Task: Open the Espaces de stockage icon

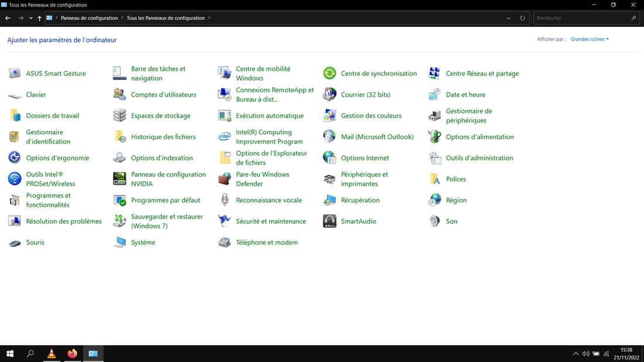Action: point(119,116)
